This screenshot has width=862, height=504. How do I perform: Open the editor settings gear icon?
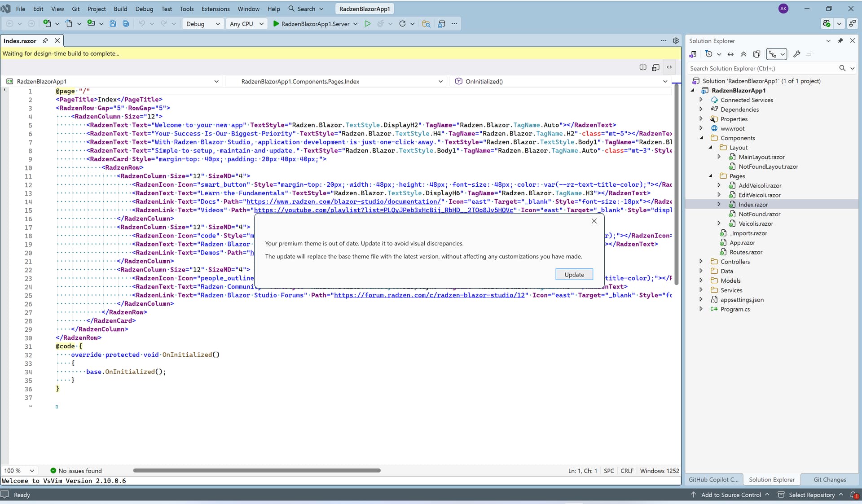[x=676, y=41]
